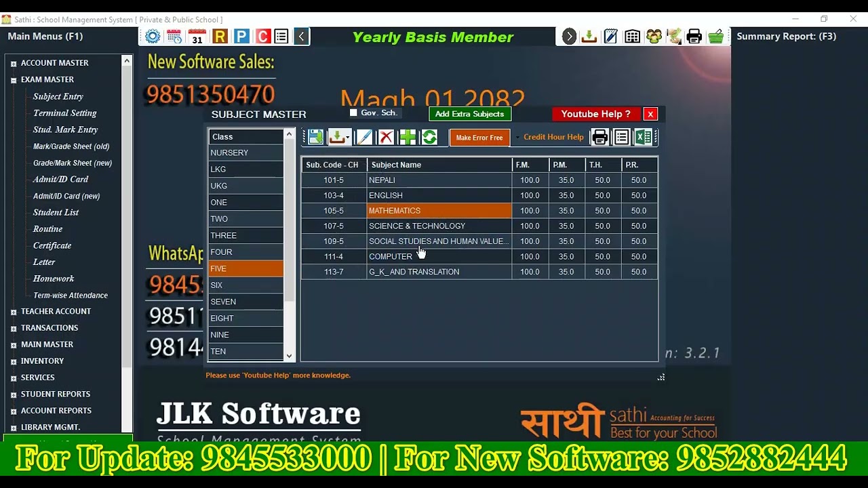The height and width of the screenshot is (488, 868).
Task: Click the blue P icon in top toolbar
Action: point(241,37)
